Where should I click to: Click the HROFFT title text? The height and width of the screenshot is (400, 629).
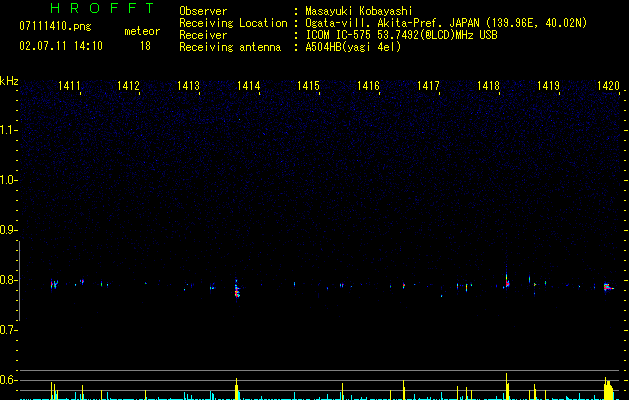[103, 8]
